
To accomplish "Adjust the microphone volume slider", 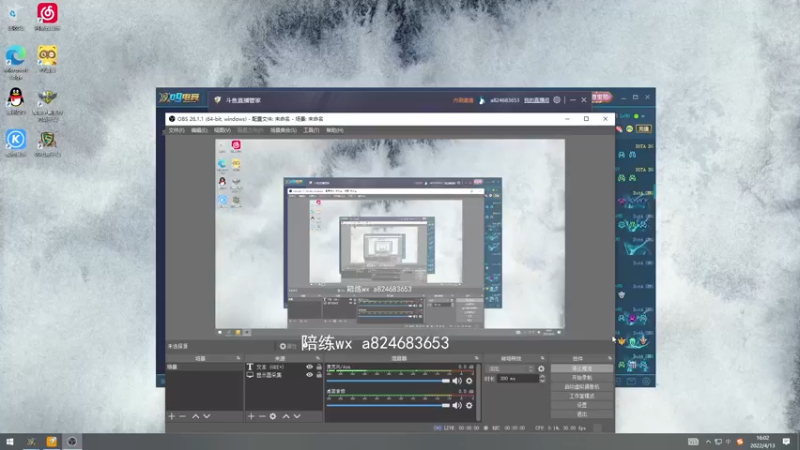I will pyautogui.click(x=388, y=381).
